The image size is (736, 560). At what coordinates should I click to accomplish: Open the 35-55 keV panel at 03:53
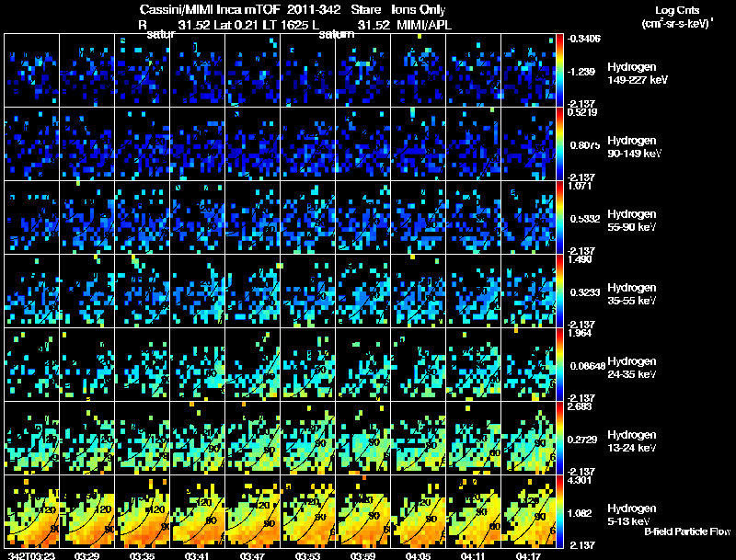point(308,291)
